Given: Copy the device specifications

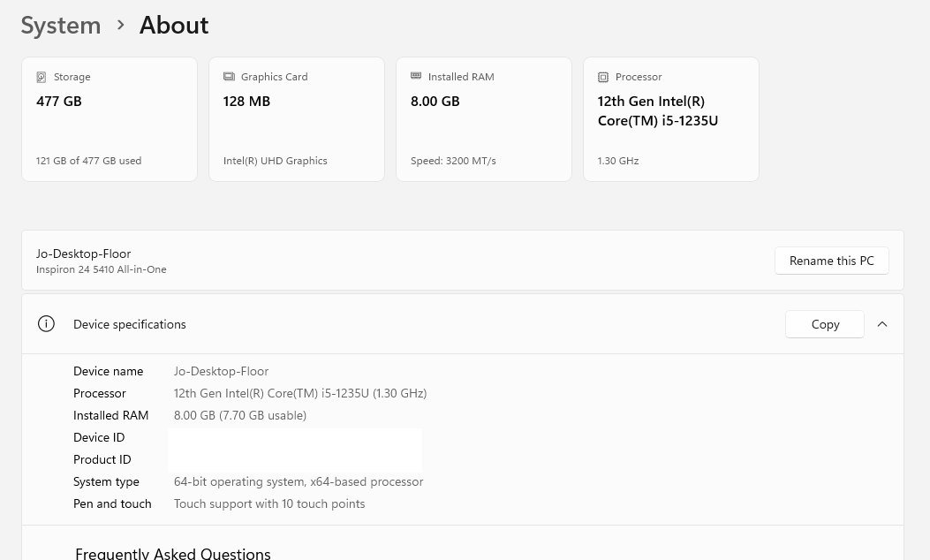Looking at the screenshot, I should pyautogui.click(x=824, y=324).
